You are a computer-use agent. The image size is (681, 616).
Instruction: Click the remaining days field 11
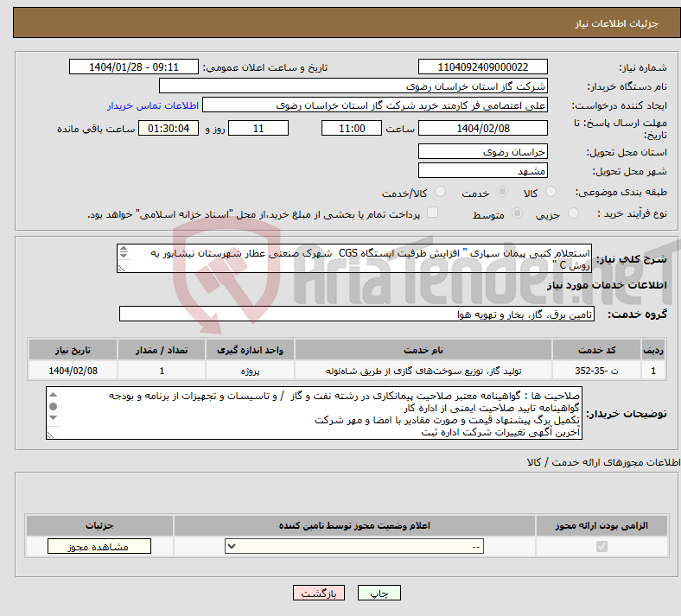[x=258, y=128]
